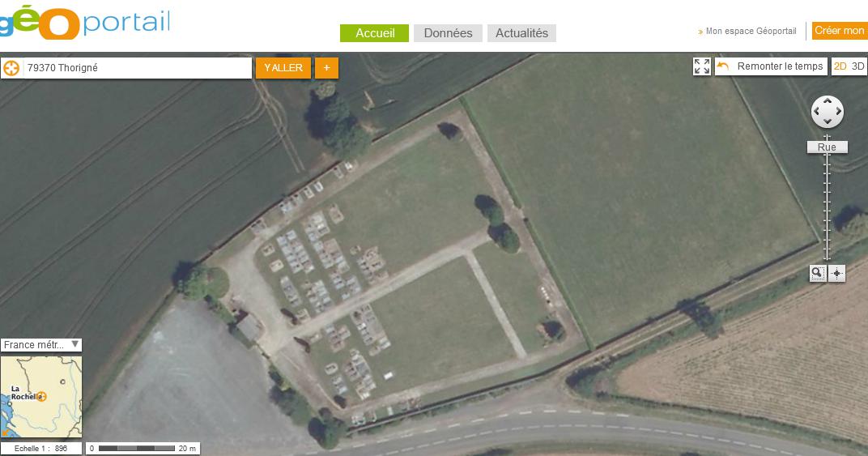
Task: Open the France métr... territory dropdown
Action: coord(41,344)
